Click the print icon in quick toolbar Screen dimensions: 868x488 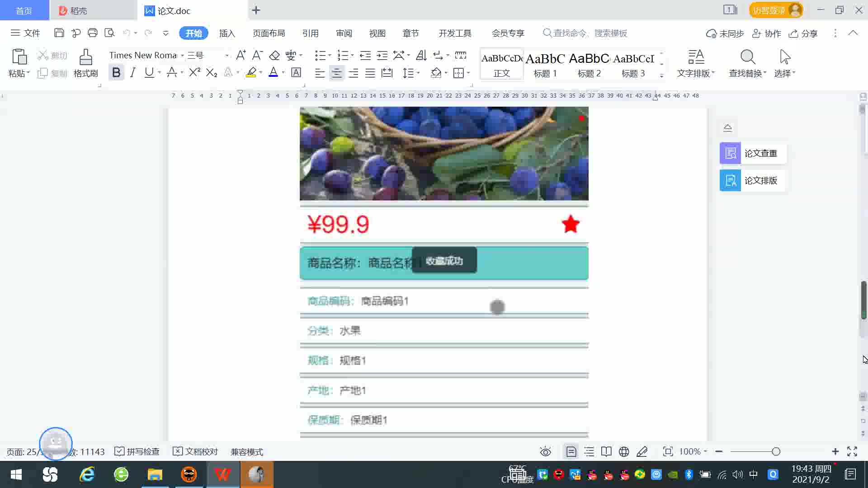tap(93, 33)
